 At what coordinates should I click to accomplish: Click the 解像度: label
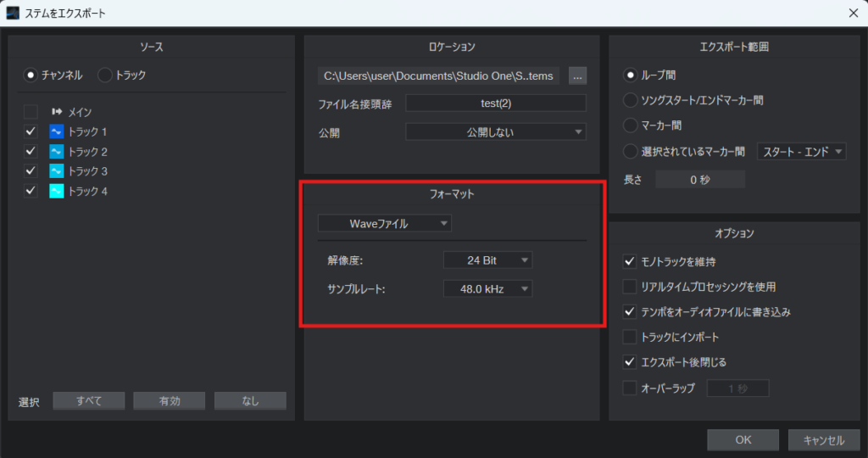345,260
